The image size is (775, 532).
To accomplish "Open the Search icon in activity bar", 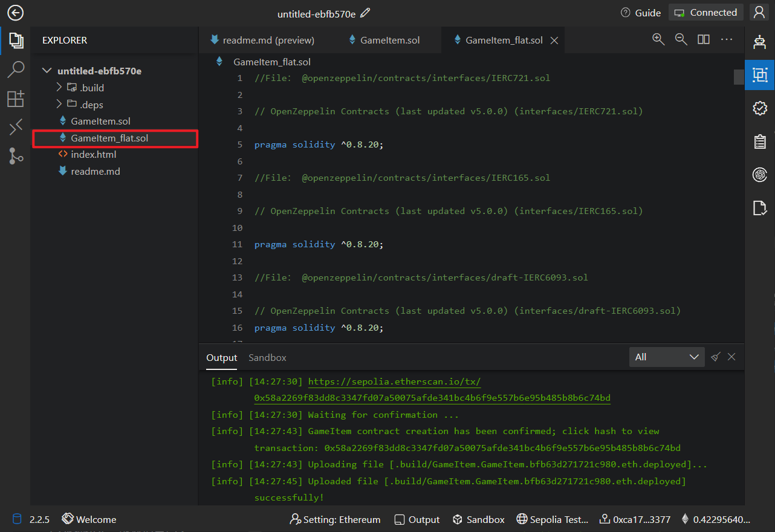I will 16,70.
